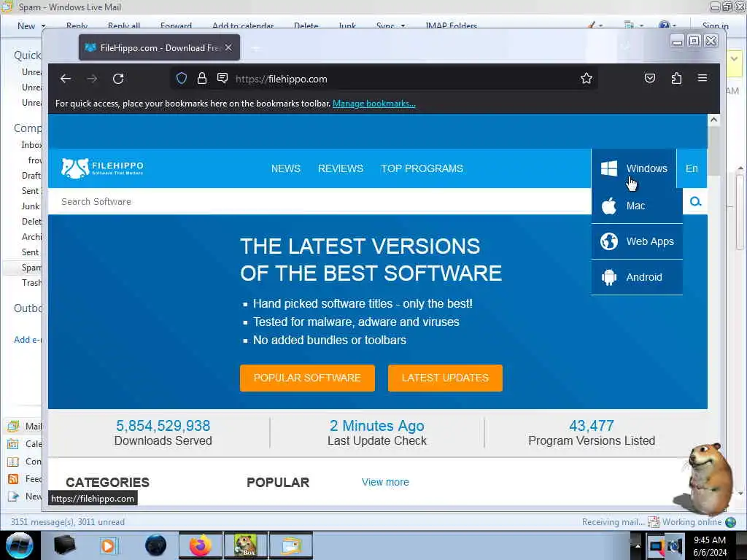This screenshot has width=747, height=560.
Task: Go back in browser history
Action: click(x=65, y=79)
